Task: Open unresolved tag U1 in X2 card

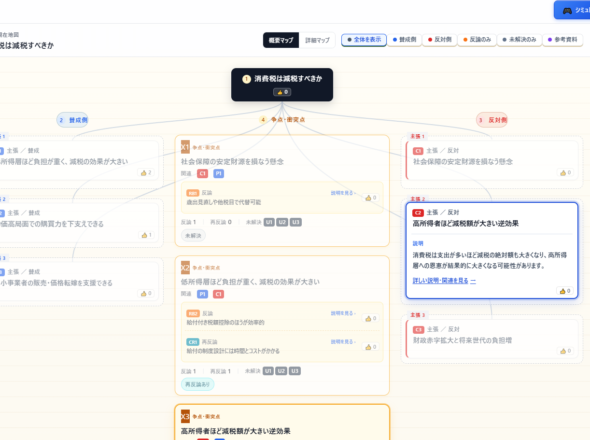Action: tap(268, 371)
